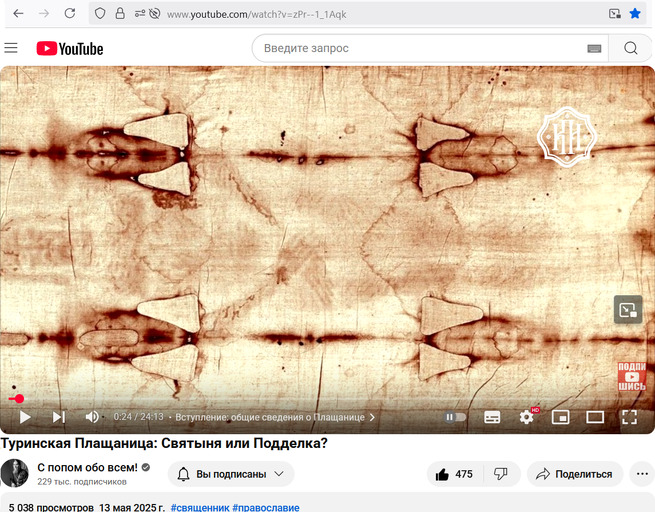This screenshot has width=655, height=512.
Task: Open the channel avatar of 'С попом обо всем!'
Action: [x=15, y=473]
